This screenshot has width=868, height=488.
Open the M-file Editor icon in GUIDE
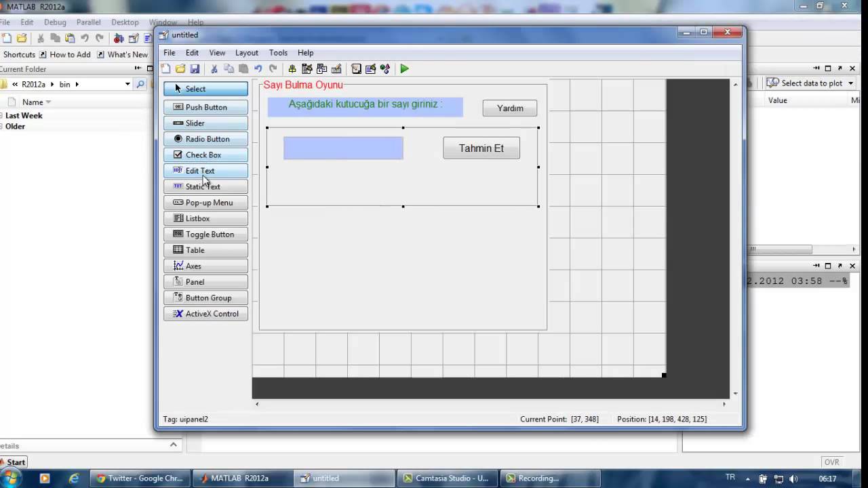pyautogui.click(x=356, y=68)
